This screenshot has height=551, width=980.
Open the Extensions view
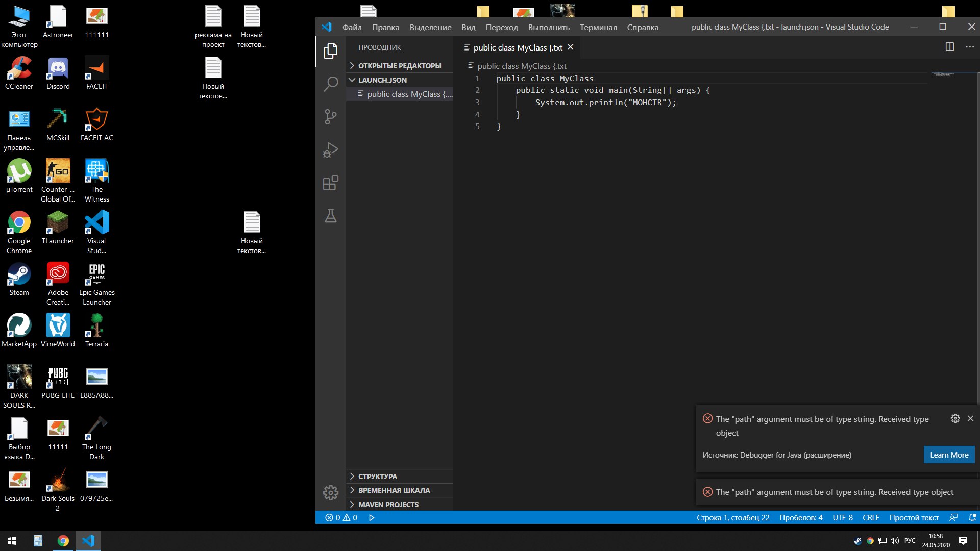click(x=331, y=183)
